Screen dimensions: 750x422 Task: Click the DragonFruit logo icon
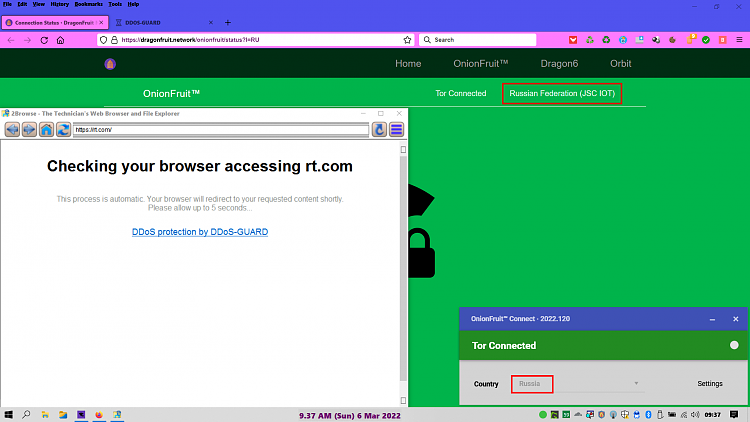tap(110, 64)
